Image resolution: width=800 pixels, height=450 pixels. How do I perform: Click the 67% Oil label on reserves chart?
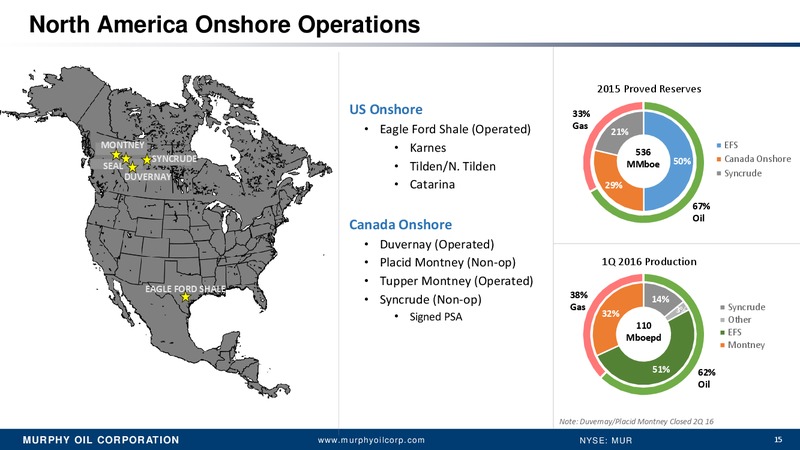click(x=701, y=212)
